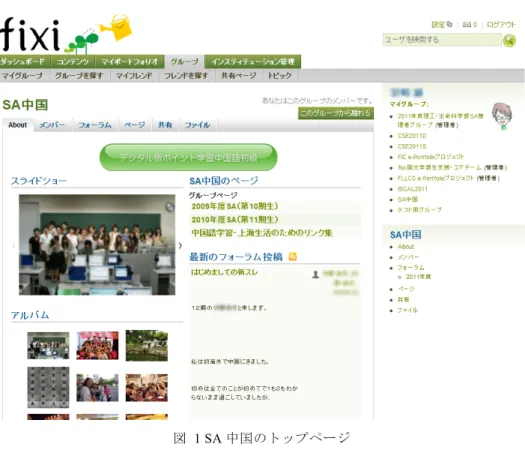Click the user avatar in sidebar
The height and width of the screenshot is (450, 525).
[x=502, y=116]
